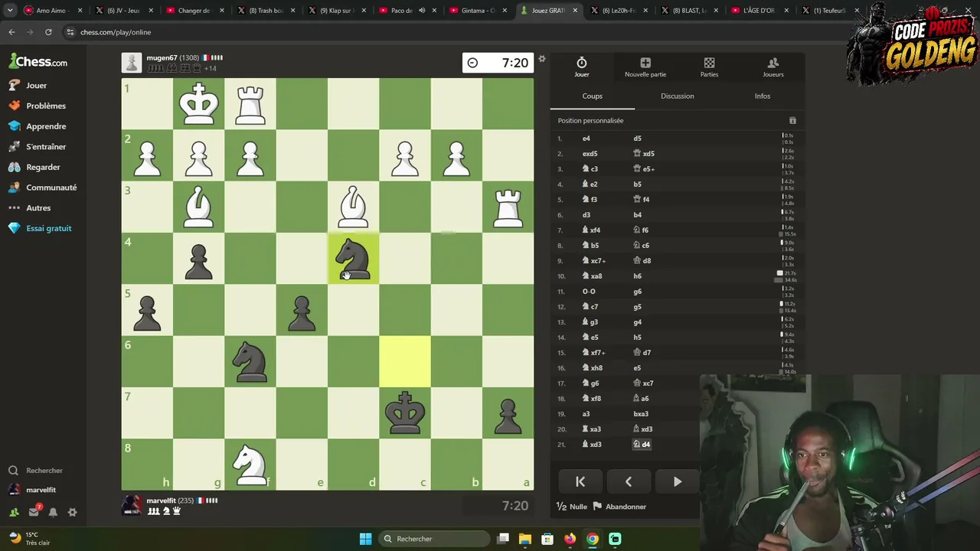Select the white bishop on d3
Image resolution: width=980 pixels, height=551 pixels.
[353, 207]
